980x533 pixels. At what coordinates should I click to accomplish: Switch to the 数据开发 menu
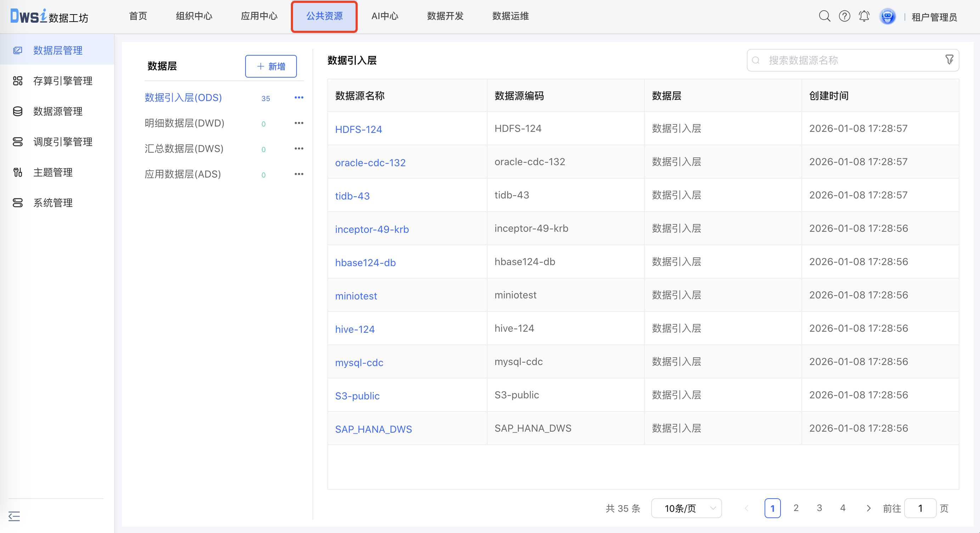(x=445, y=16)
